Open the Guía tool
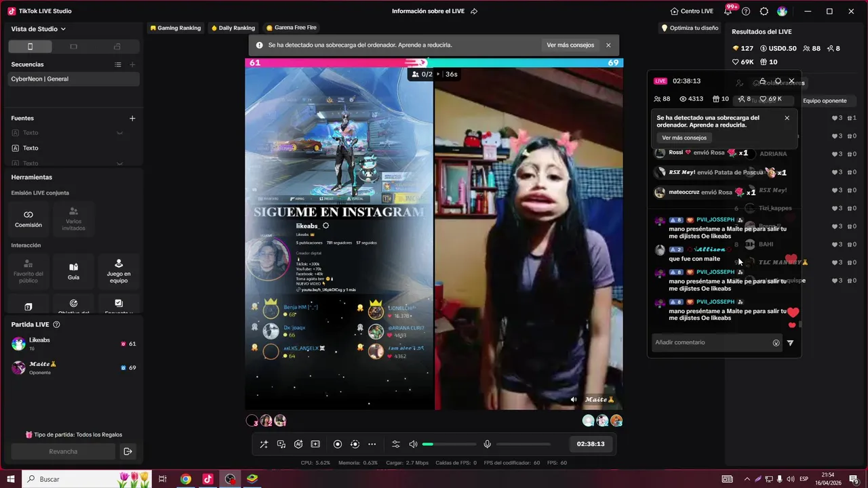The width and height of the screenshot is (868, 488). click(x=74, y=270)
